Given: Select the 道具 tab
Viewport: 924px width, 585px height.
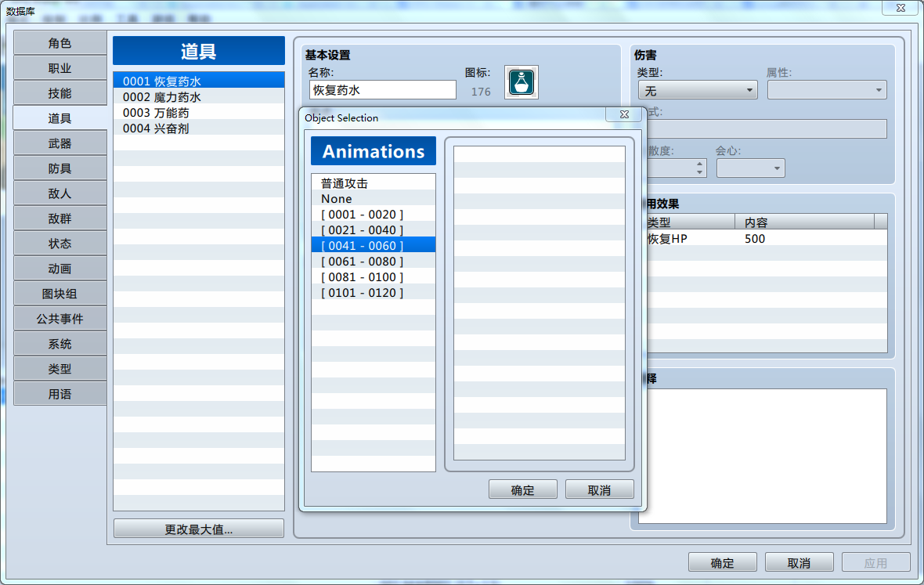Looking at the screenshot, I should (x=60, y=118).
